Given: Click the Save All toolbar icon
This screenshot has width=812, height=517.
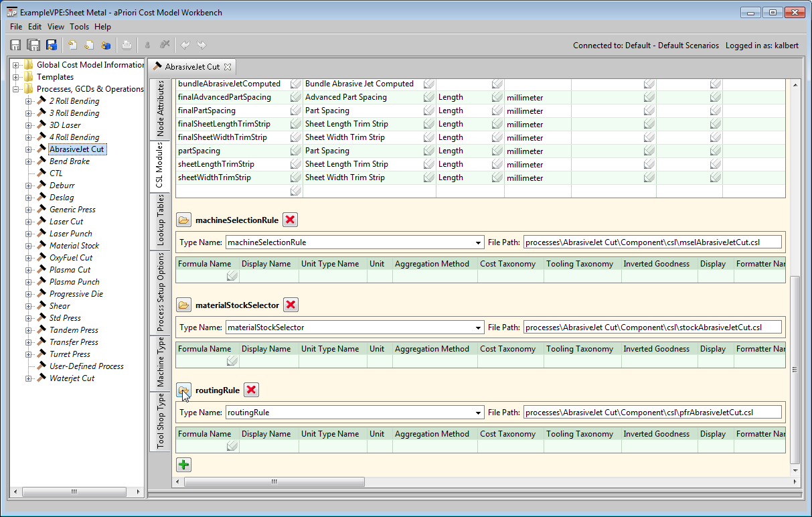Looking at the screenshot, I should 33,45.
